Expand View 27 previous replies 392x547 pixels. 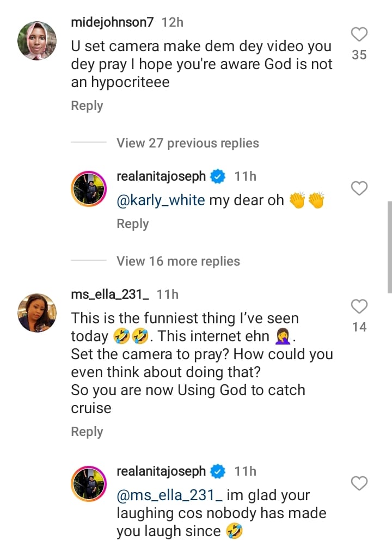click(187, 143)
